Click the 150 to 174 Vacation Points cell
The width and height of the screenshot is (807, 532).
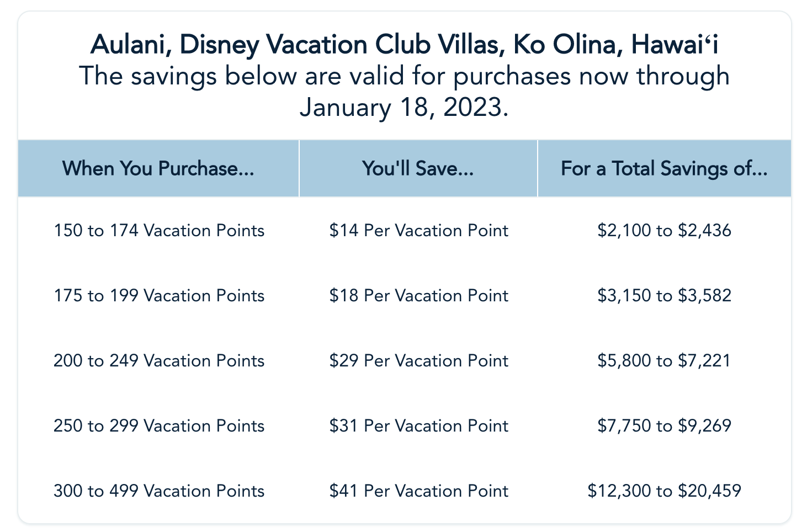pyautogui.click(x=159, y=230)
